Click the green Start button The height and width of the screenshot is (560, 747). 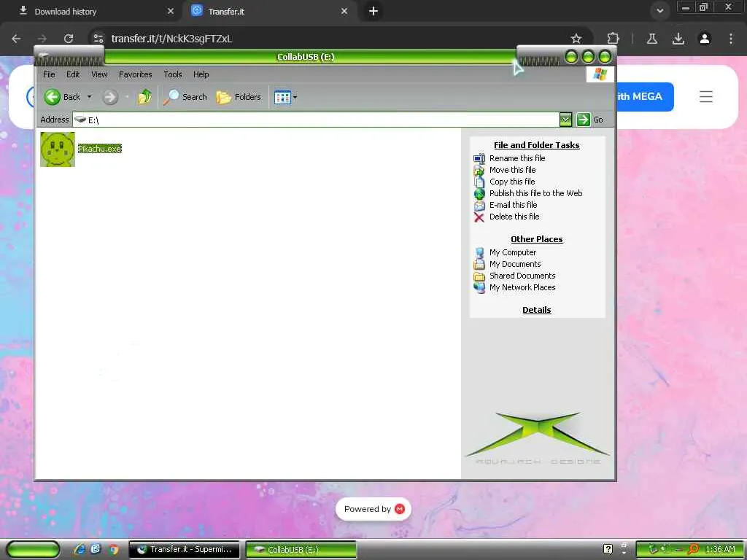[32, 550]
